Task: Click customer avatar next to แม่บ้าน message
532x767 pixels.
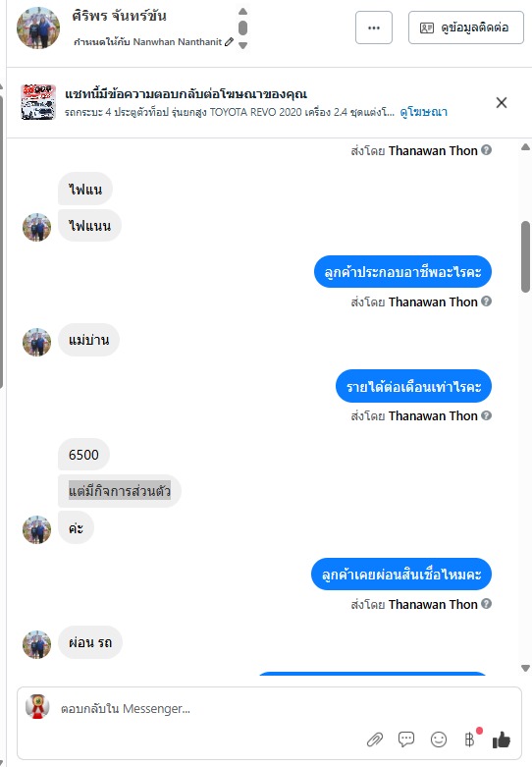Action: pos(36,342)
